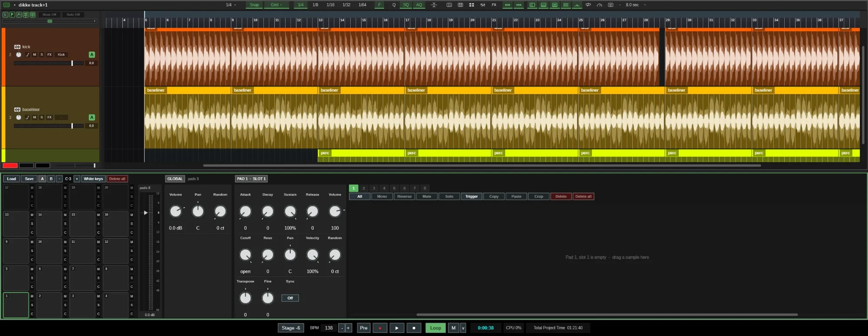
Task: Click the Reverse button
Action: [404, 196]
